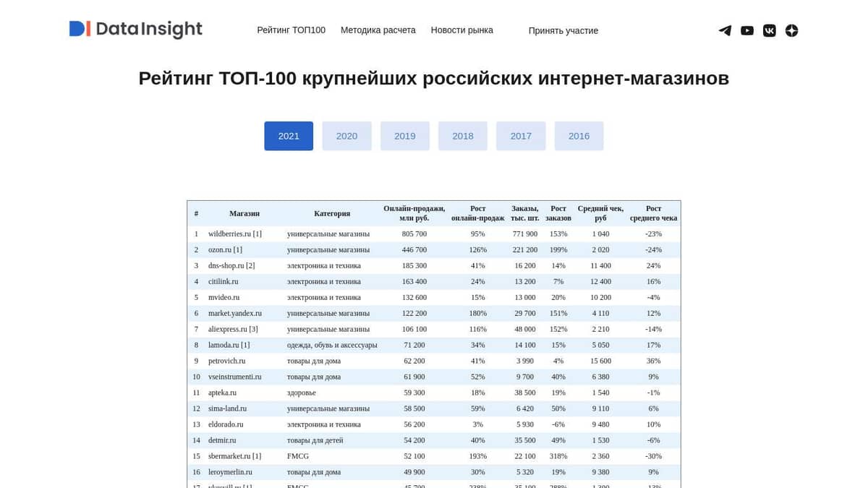Select the 2019 year tab
Screen dimensions: 868x488
pos(404,136)
